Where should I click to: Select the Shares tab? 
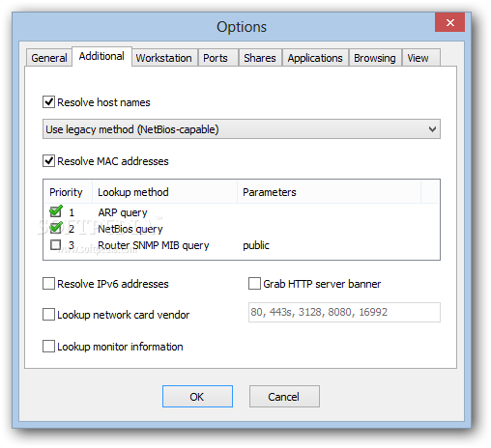[x=260, y=58]
